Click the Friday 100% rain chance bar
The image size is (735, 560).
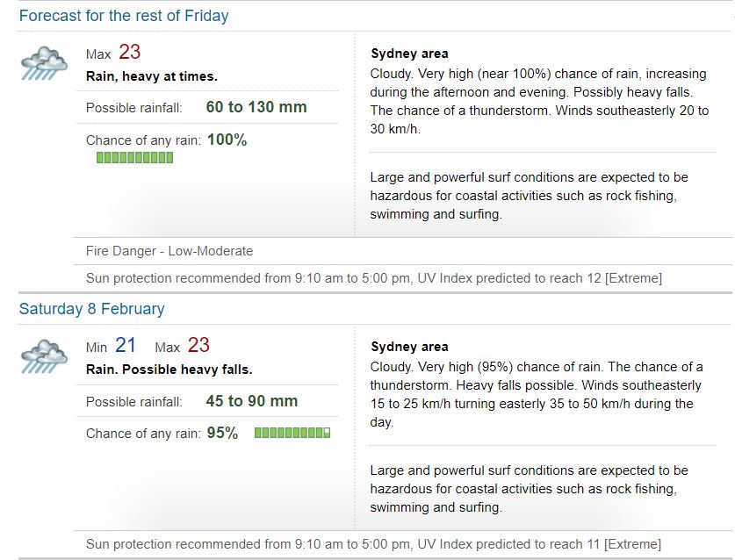click(x=134, y=158)
